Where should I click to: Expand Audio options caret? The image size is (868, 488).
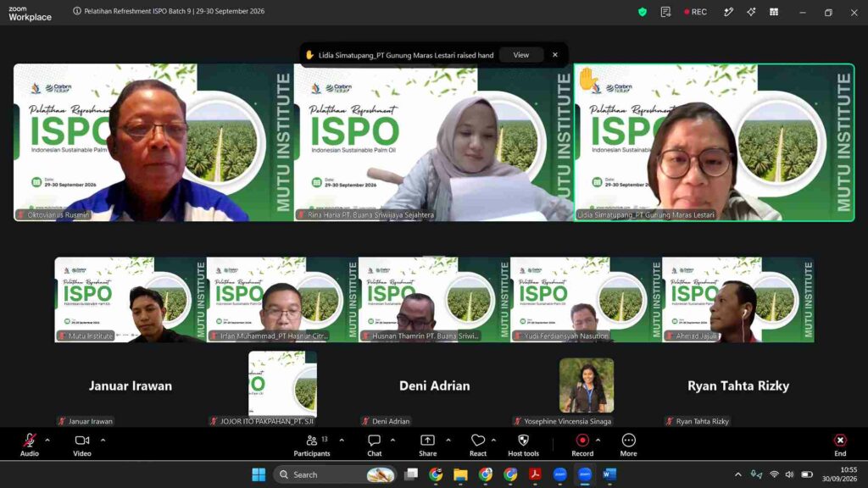[47, 441]
